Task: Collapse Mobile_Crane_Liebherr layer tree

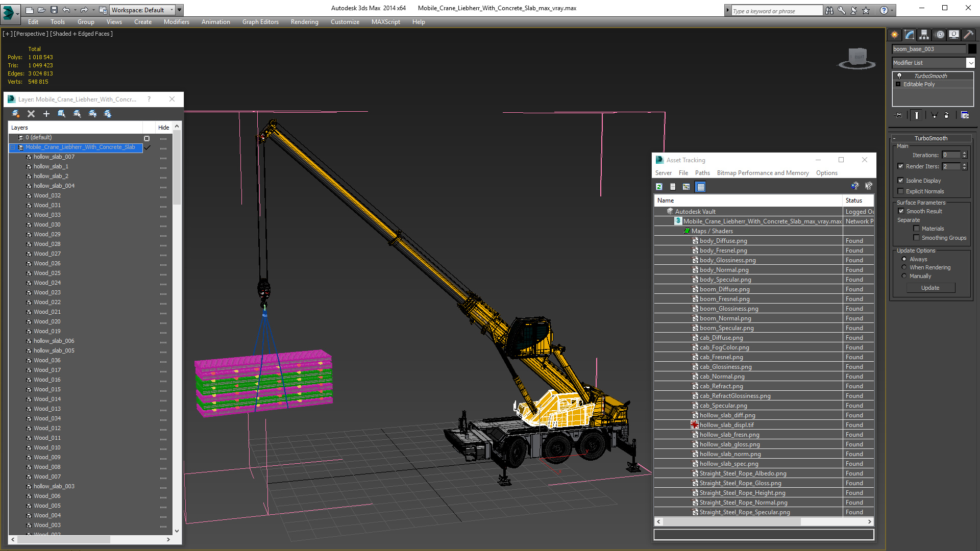Action: click(x=13, y=147)
